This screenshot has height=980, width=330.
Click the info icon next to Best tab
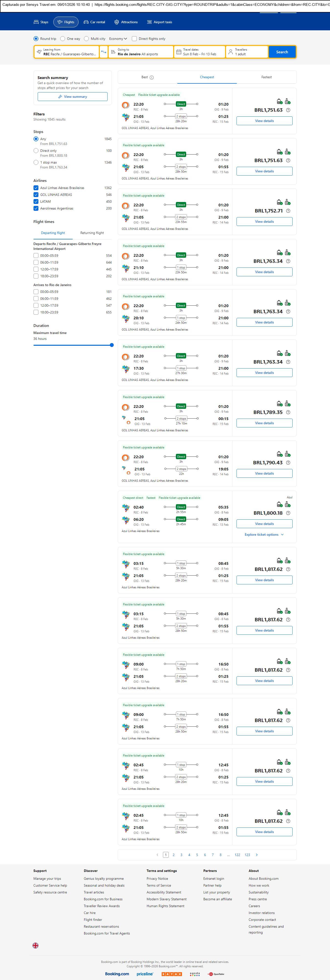[x=152, y=77]
